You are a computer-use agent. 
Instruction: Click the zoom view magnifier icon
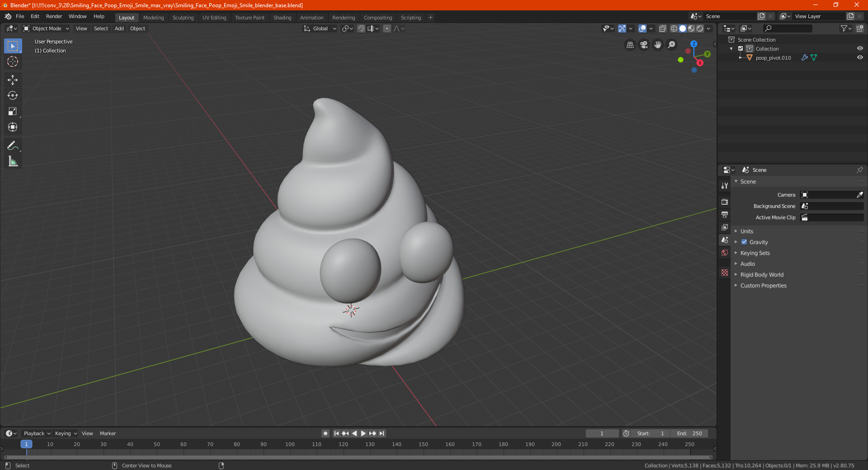coord(672,45)
